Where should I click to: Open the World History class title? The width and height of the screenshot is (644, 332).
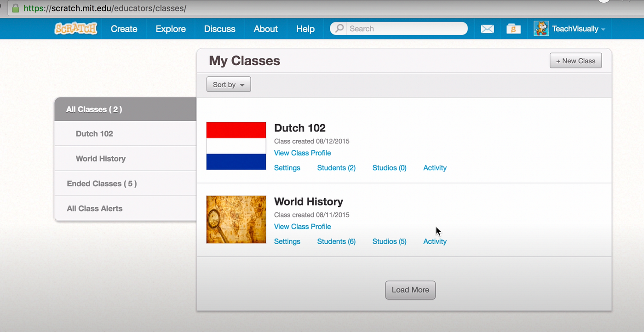click(309, 201)
